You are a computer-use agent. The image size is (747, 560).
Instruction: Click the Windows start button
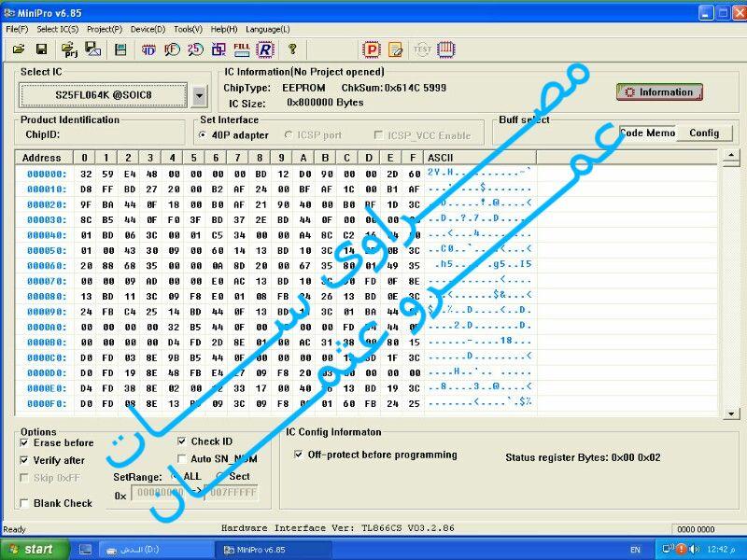(34, 550)
